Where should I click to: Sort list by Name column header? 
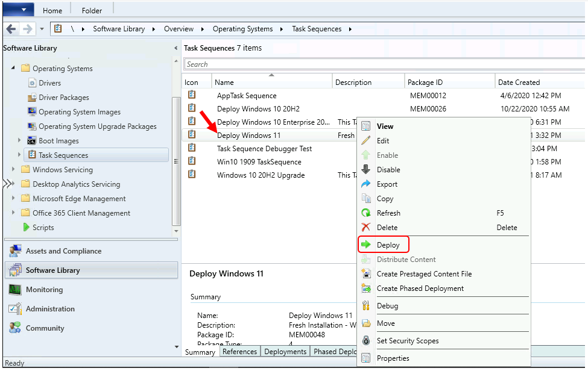[x=272, y=82]
